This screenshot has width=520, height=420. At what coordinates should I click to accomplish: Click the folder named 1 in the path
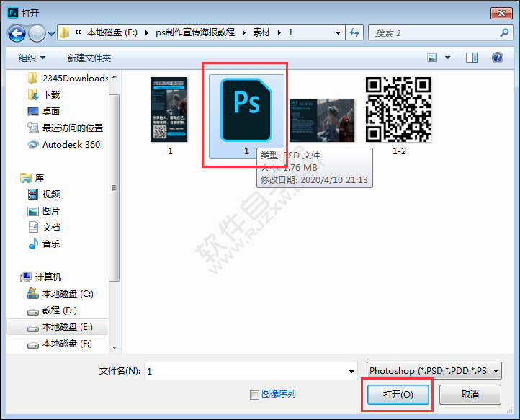click(290, 32)
